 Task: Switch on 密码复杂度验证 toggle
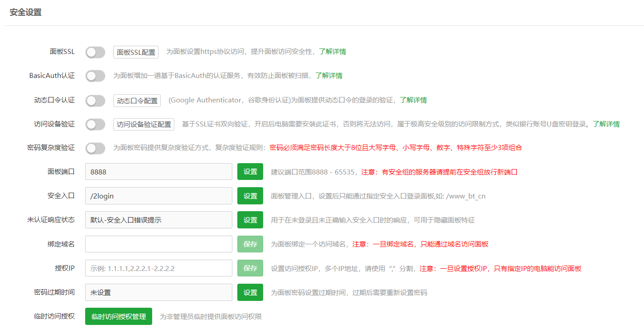point(95,148)
